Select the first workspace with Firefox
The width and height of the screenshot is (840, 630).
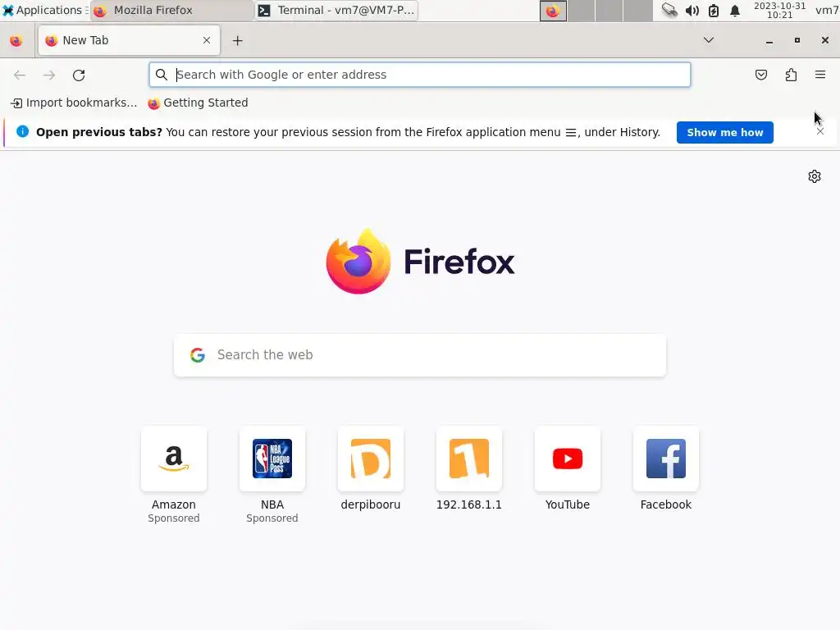pyautogui.click(x=553, y=11)
